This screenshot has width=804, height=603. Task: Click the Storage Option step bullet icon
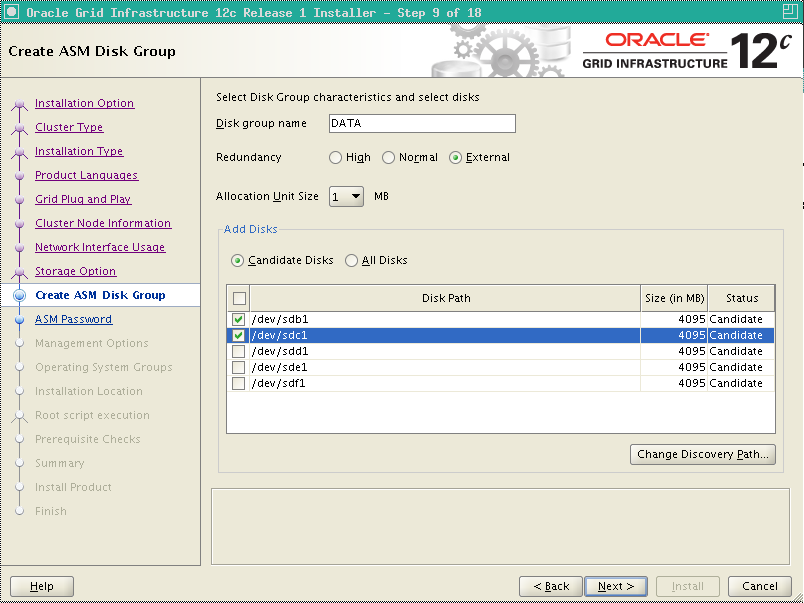pyautogui.click(x=19, y=272)
